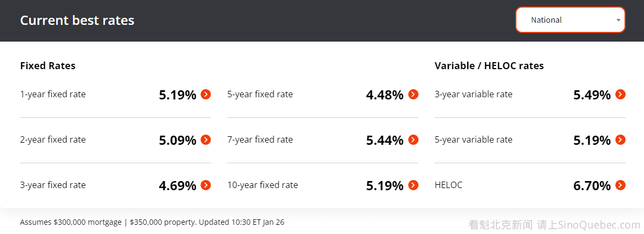Open the 3-year fixed rate arrow icon
This screenshot has width=644, height=234.
point(205,185)
